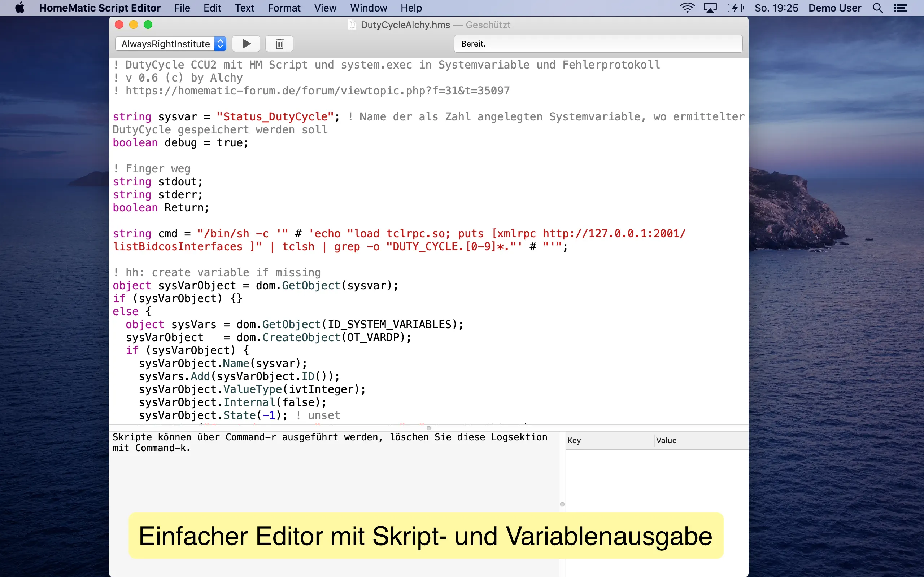
Task: Open the Apple menu
Action: tap(19, 8)
